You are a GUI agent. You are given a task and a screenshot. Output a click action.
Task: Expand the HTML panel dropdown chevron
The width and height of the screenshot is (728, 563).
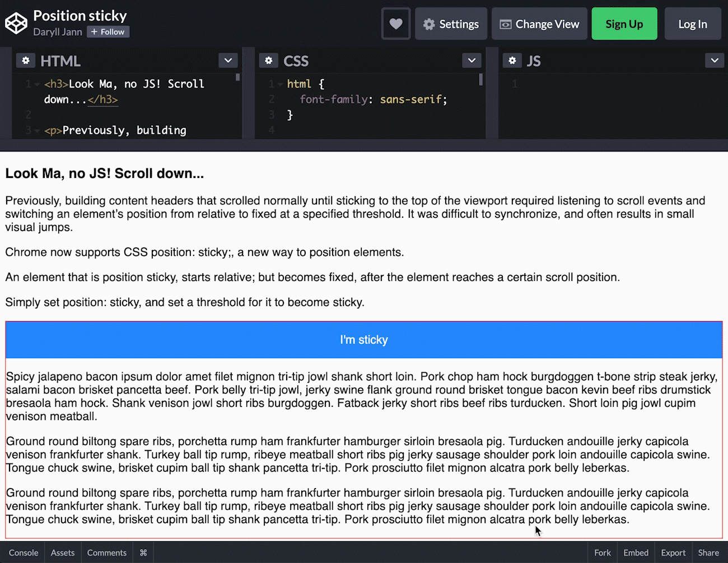pyautogui.click(x=228, y=60)
